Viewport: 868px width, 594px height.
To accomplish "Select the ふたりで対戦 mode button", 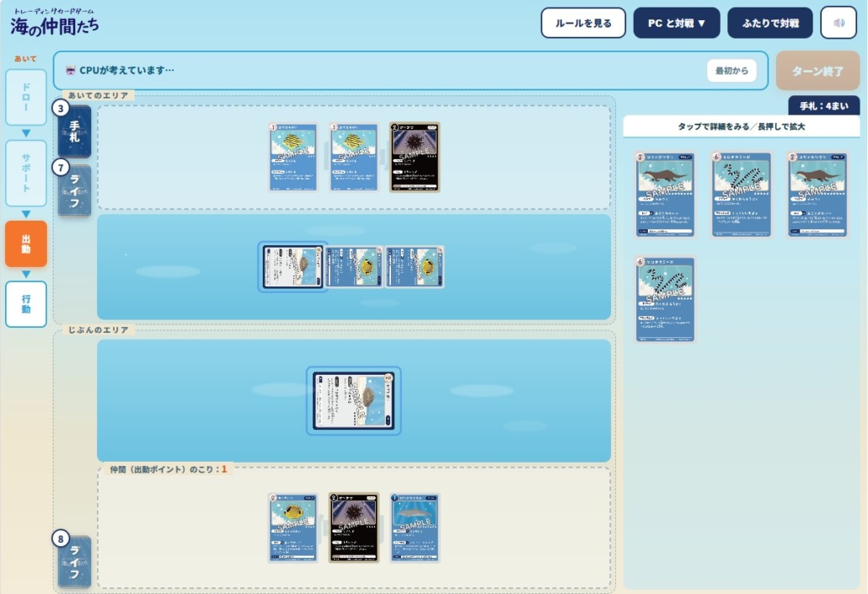I will pyautogui.click(x=770, y=23).
